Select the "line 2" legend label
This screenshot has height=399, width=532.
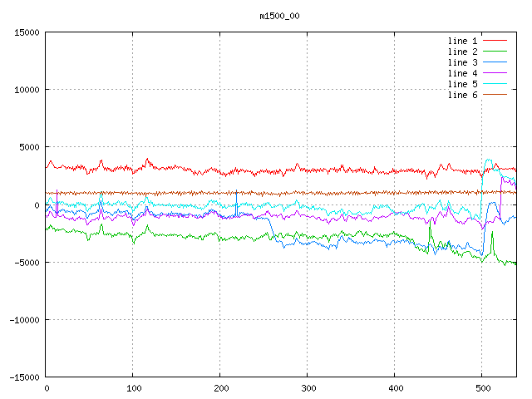pos(462,52)
